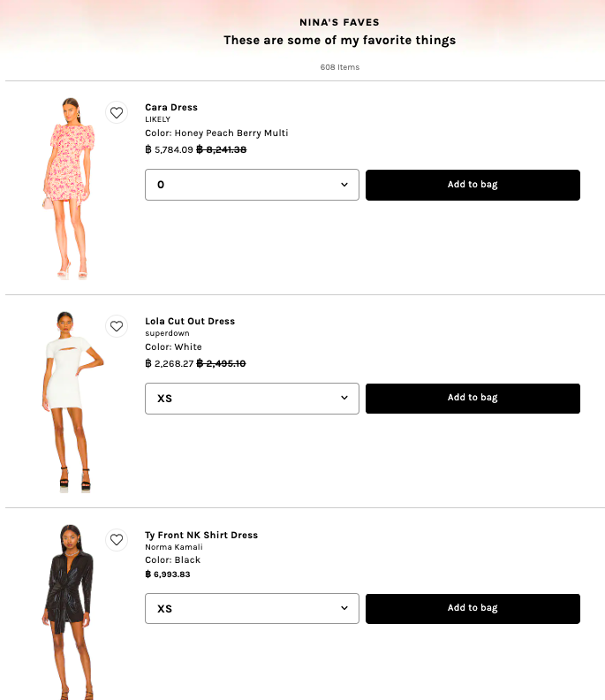Visit the superdown brand link
This screenshot has height=700, width=605.
coord(167,333)
